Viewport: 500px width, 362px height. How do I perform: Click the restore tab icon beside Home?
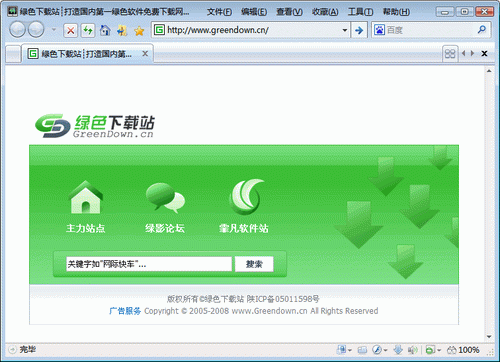point(122,31)
